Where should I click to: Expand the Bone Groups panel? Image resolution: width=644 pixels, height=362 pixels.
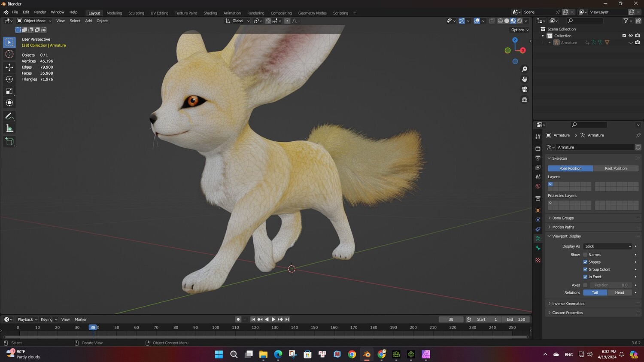[562, 218]
